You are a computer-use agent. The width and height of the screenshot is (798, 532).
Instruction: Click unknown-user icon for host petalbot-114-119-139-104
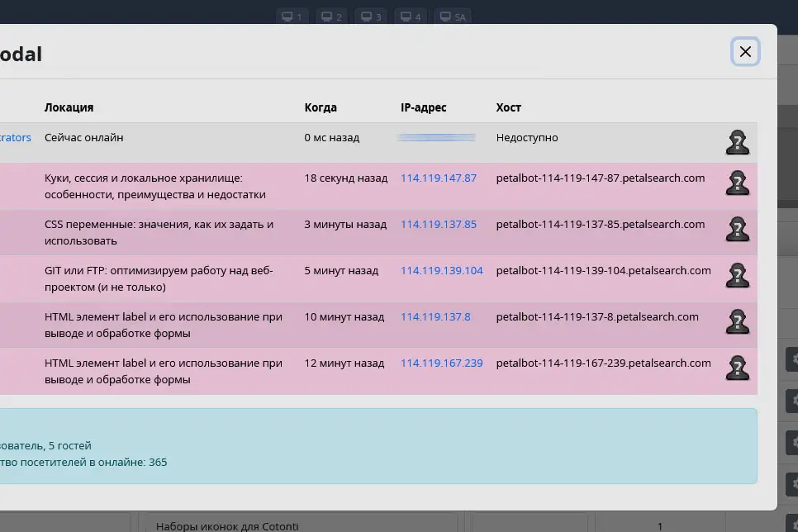tap(737, 275)
